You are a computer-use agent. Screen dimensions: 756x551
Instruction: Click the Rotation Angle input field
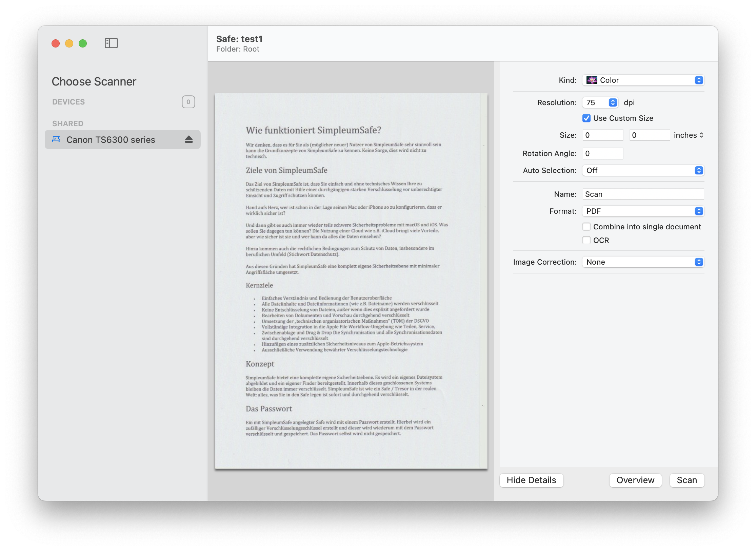point(603,153)
